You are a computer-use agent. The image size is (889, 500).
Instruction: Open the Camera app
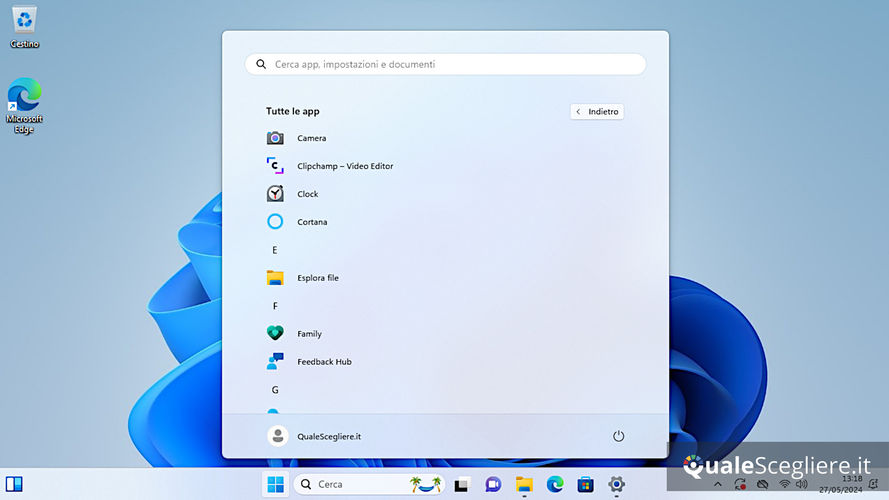[x=311, y=138]
